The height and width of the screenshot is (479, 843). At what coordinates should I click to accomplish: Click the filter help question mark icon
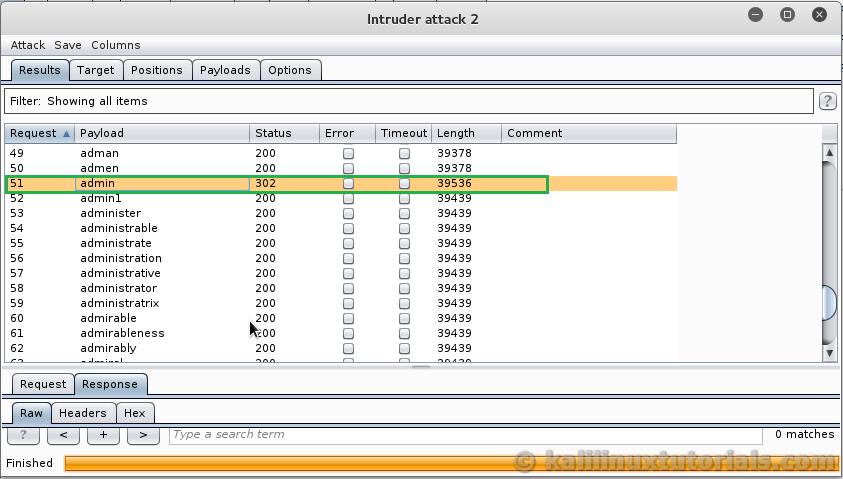(828, 101)
